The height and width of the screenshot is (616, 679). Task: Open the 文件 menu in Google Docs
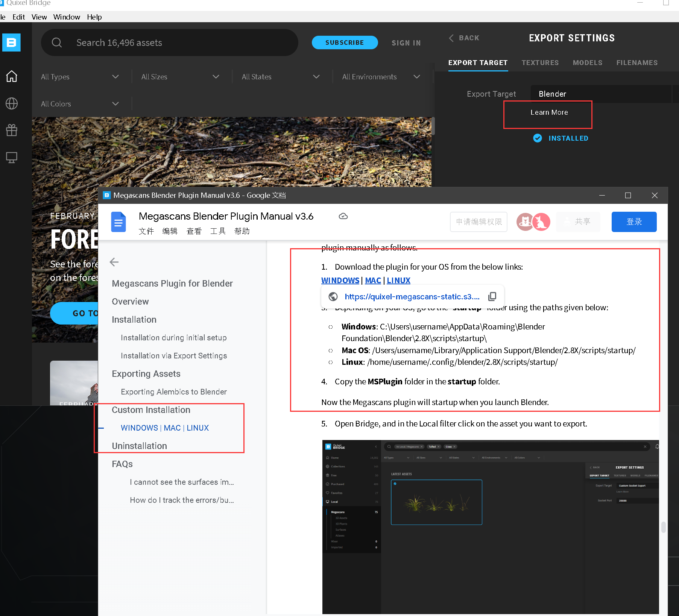146,231
